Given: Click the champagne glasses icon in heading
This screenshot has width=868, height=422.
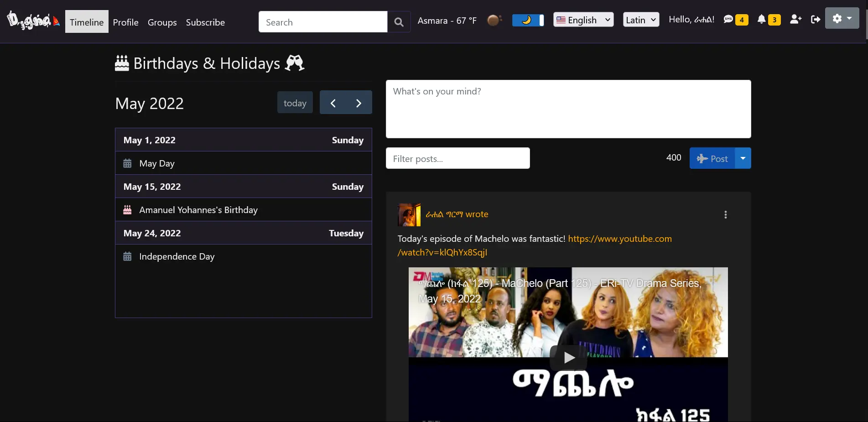Looking at the screenshot, I should click(295, 63).
